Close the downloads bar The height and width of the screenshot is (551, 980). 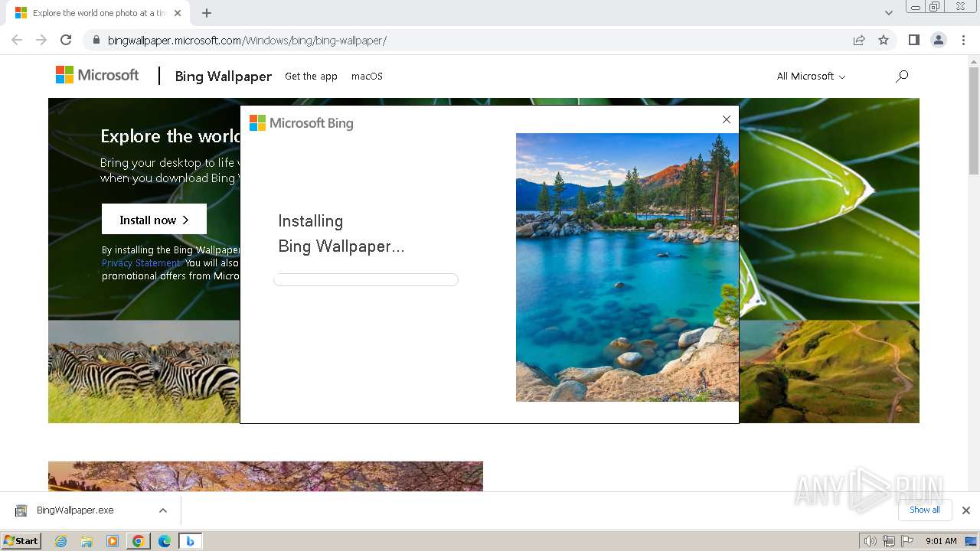(965, 510)
